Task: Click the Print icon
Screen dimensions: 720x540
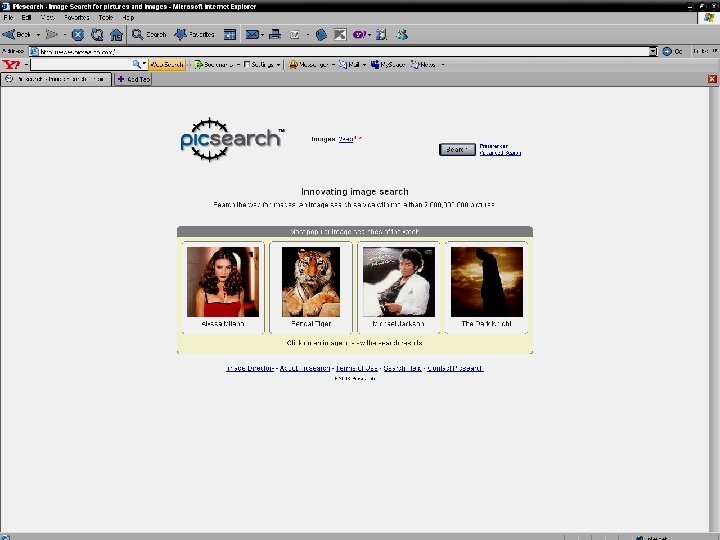Action: 275,34
